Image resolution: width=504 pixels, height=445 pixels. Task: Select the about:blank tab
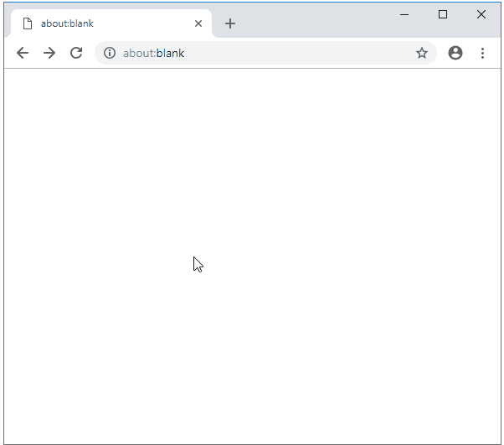coord(109,23)
